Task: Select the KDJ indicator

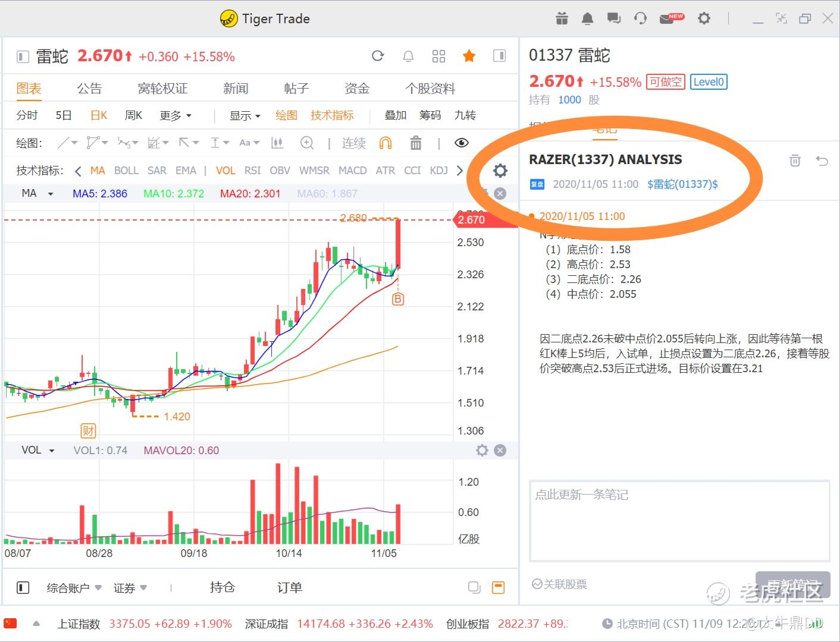Action: (439, 171)
